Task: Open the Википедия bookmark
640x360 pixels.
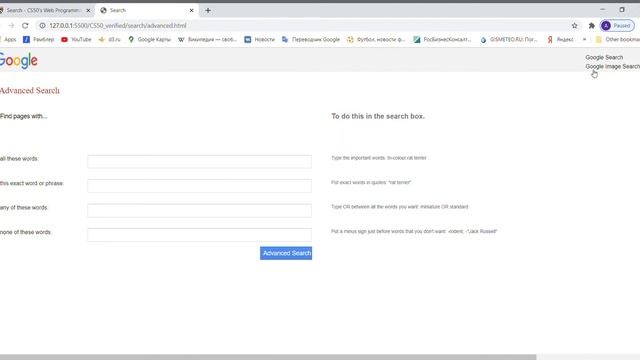Action: tap(207, 40)
